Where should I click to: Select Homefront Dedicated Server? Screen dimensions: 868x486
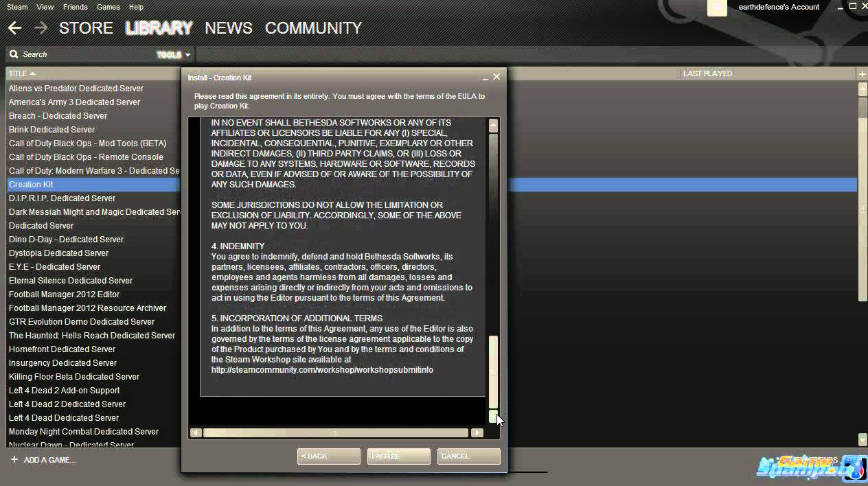[x=62, y=349]
